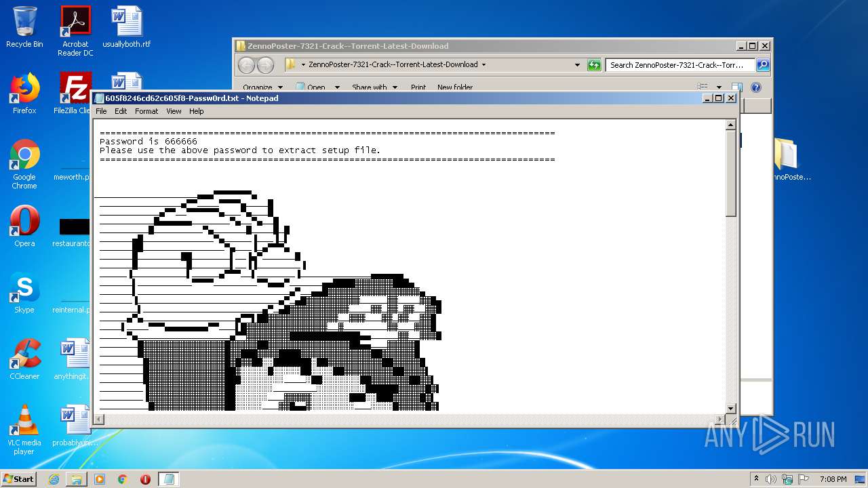Click the Notepad vertical scroll thumb
The height and width of the screenshot is (488, 868).
(731, 174)
